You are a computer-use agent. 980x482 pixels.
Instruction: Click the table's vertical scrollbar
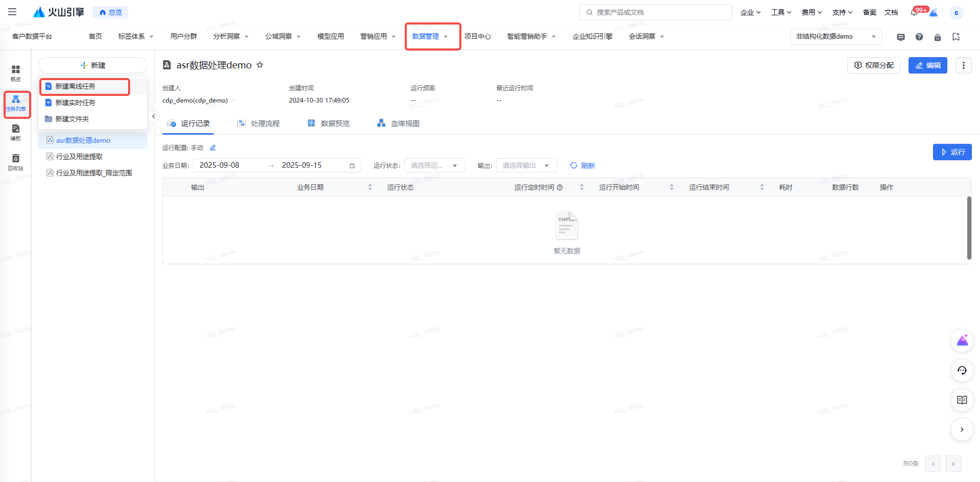point(969,228)
